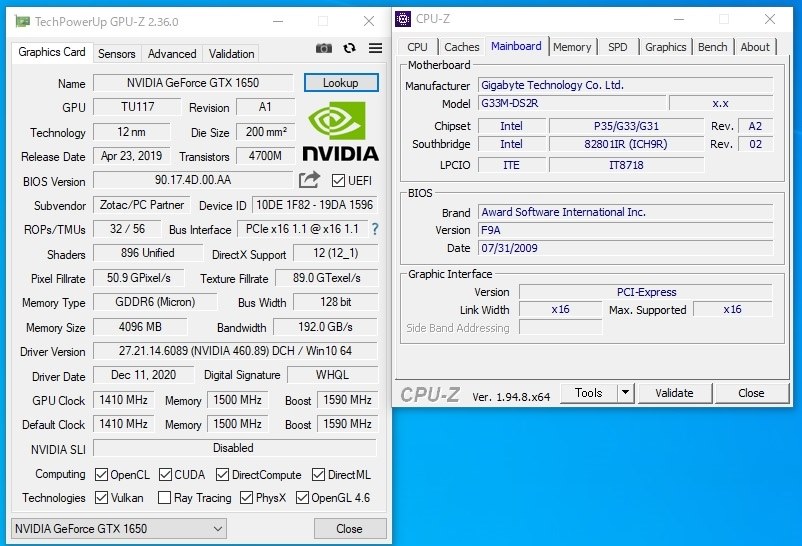Click the GPU Clock Boost 1590 MHz field
Screen dimensions: 802x546
pyautogui.click(x=347, y=400)
